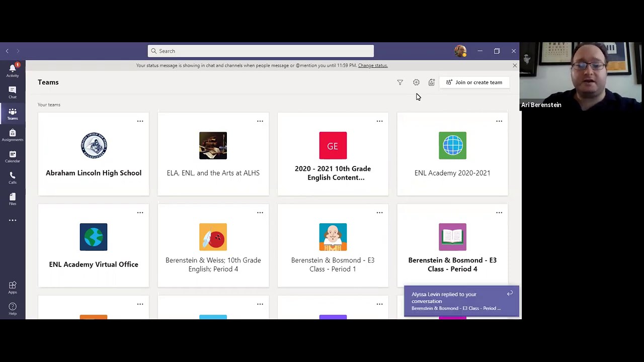
Task: Select ENL Academy 2020-2021 team name
Action: pos(452,173)
